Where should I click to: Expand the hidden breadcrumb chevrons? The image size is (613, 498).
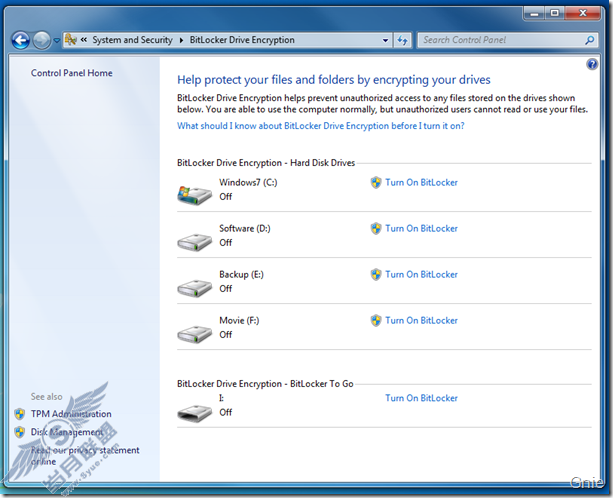(84, 39)
